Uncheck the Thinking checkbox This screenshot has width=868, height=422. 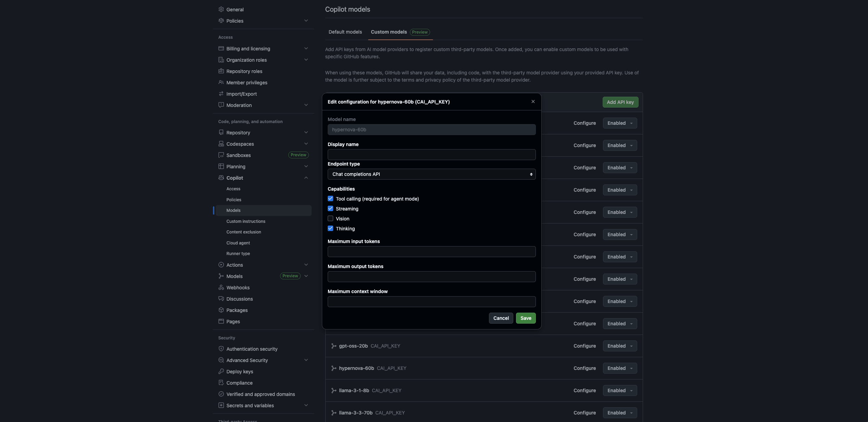(330, 228)
